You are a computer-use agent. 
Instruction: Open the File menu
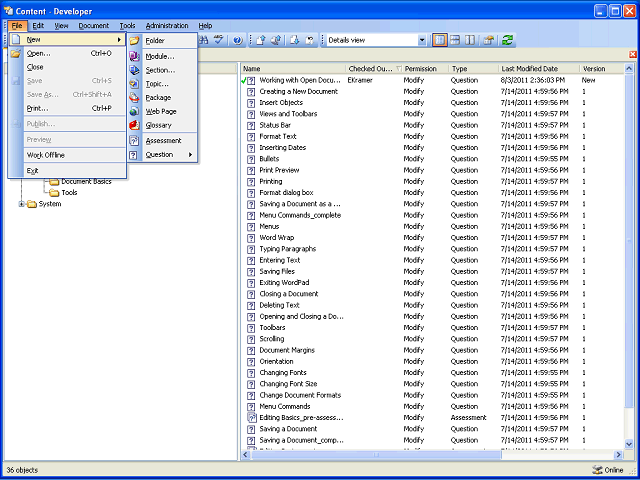pyautogui.click(x=17, y=25)
